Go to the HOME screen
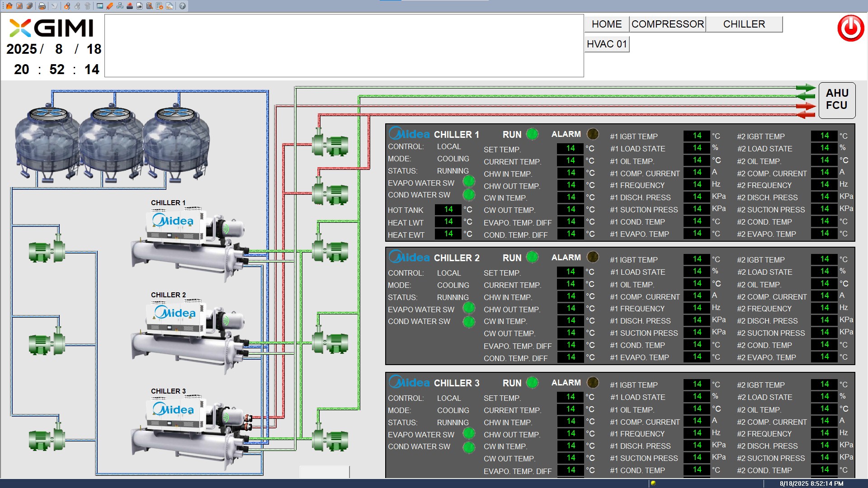Screen dimensions: 868x488 coord(607,24)
